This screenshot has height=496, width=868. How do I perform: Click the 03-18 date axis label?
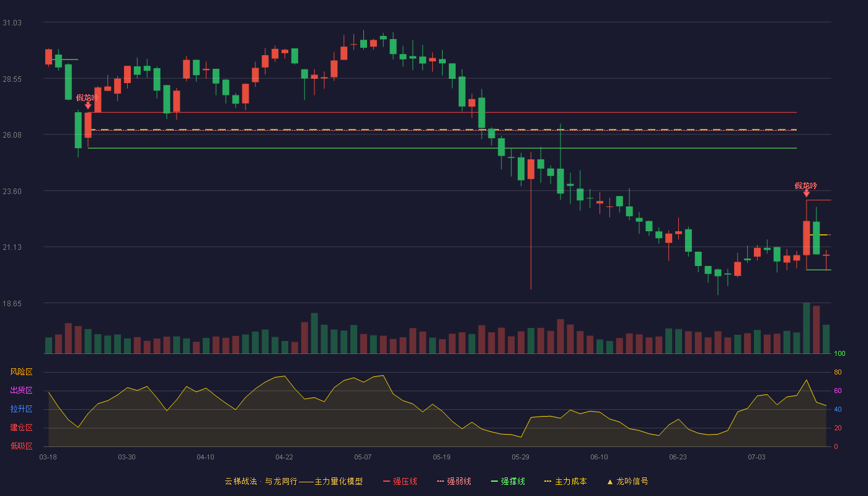[x=48, y=457]
